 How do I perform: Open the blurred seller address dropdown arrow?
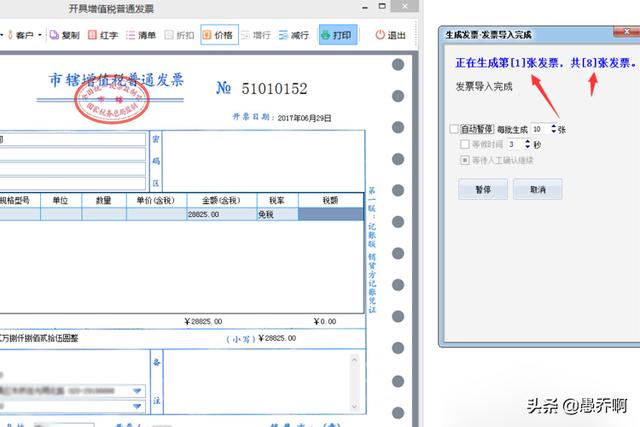tap(138, 390)
